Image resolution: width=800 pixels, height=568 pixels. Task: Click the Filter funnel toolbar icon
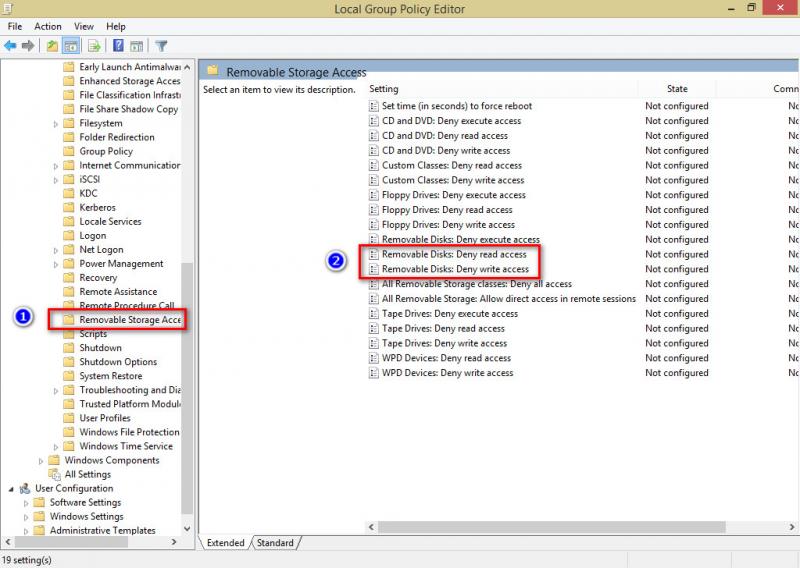pos(161,46)
